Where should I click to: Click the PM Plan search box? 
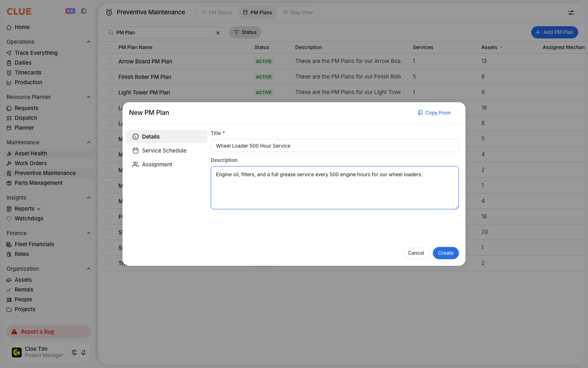tap(164, 32)
